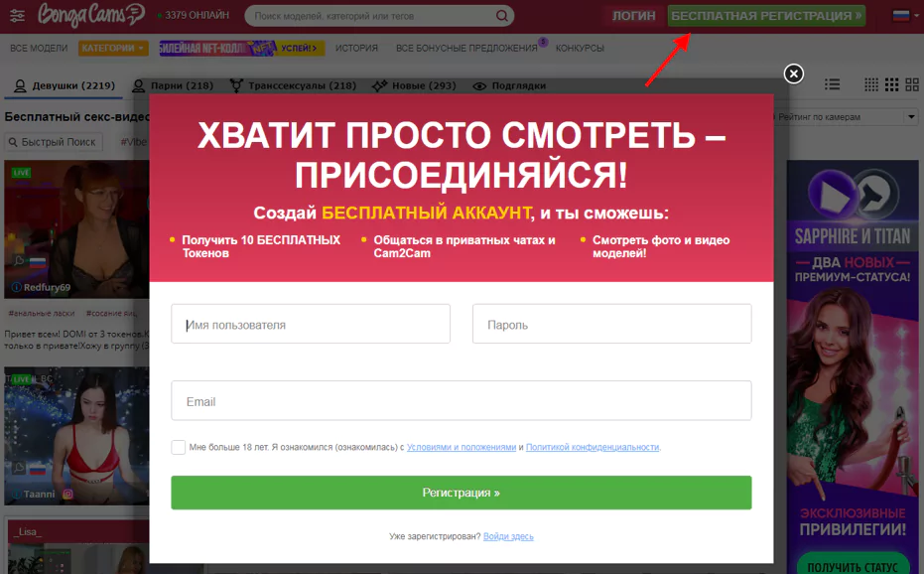Select the large thumbnails grid view
The width and height of the screenshot is (924, 574).
912,84
